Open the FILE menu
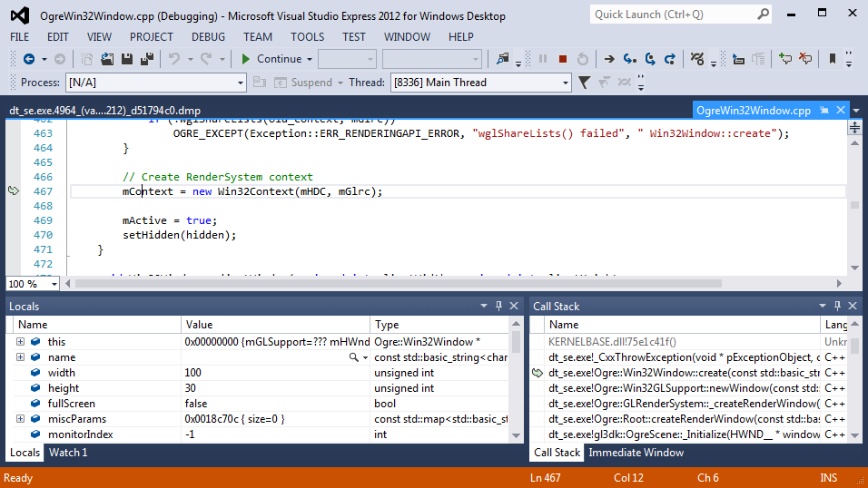 click(x=19, y=37)
